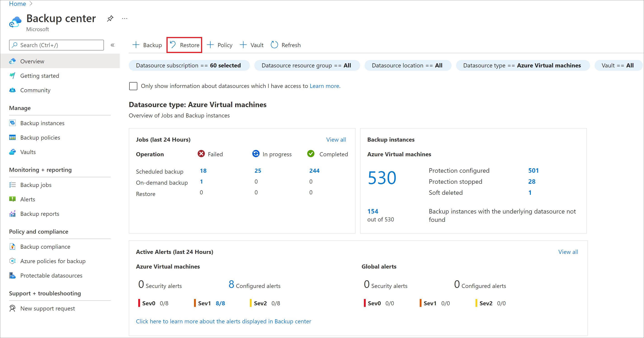Select the Getting started menu item

pos(39,76)
